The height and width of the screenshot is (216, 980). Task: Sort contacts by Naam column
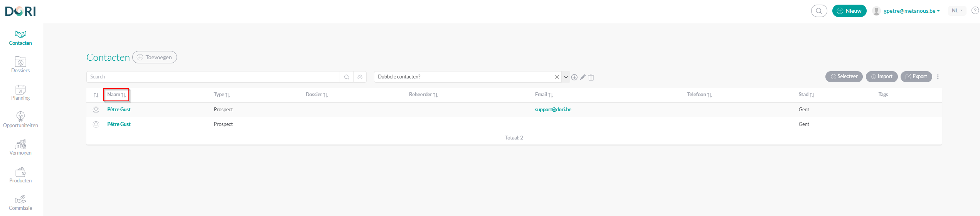[x=116, y=95]
